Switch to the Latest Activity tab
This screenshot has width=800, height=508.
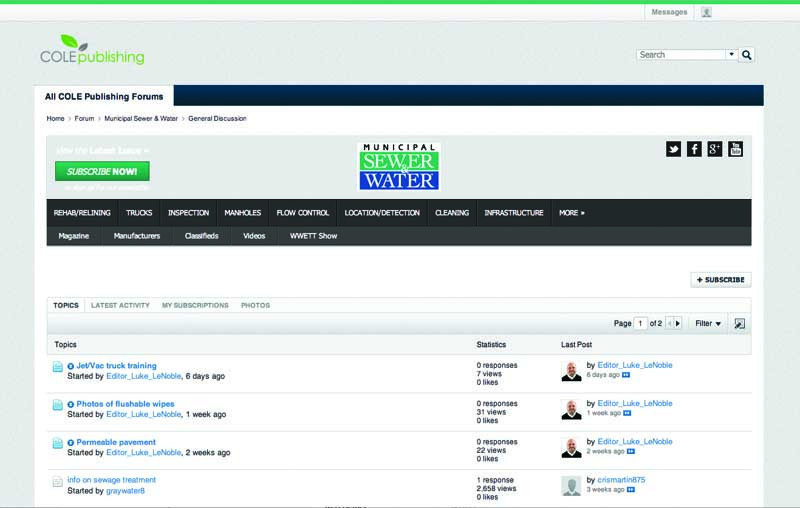coord(120,305)
